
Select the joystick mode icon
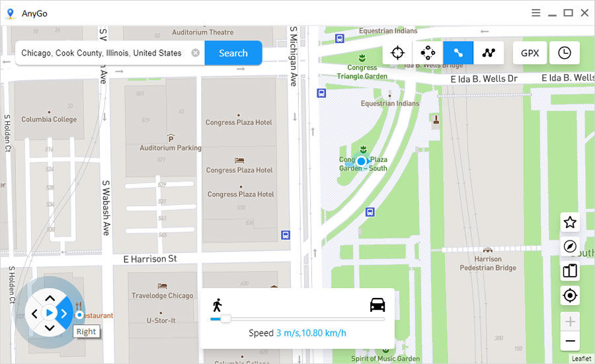coord(428,53)
